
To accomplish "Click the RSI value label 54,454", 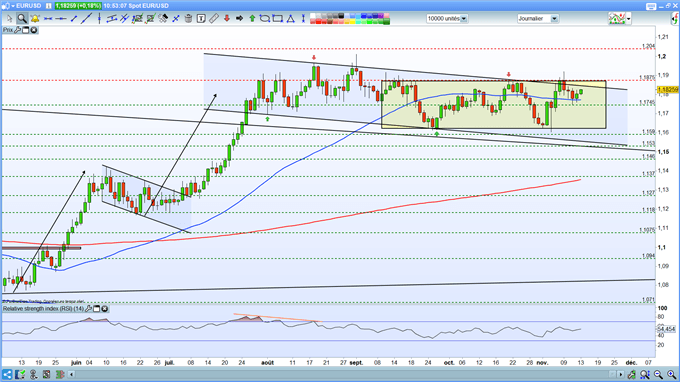I will tap(667, 329).
